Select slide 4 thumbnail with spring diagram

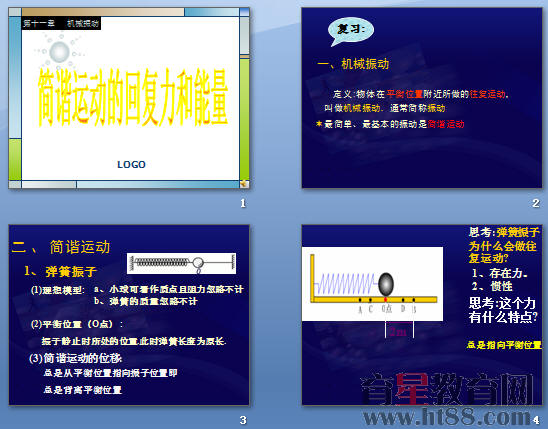pyautogui.click(x=422, y=315)
